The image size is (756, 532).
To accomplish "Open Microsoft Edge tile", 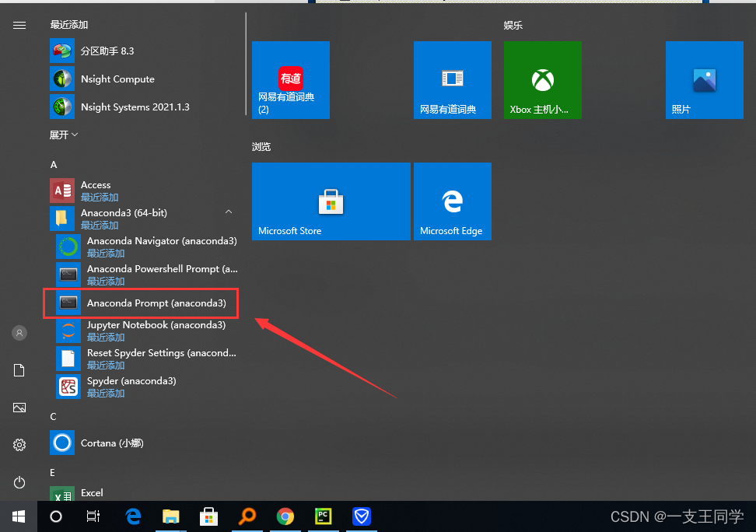I will 452,201.
